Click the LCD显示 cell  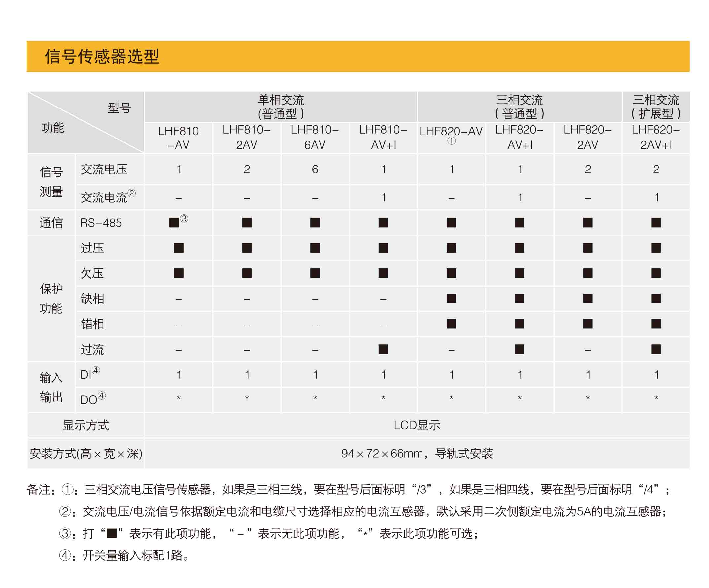pos(417,425)
